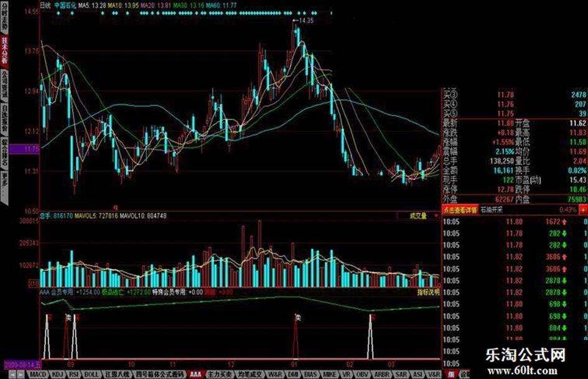Click 总手: 816170 volume label
This screenshot has width=588, height=379.
(56, 216)
